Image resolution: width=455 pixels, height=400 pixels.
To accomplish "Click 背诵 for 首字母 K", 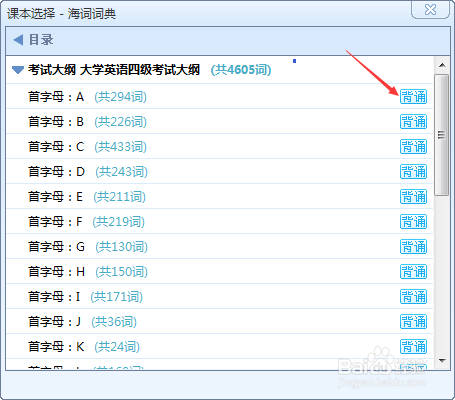I will pyautogui.click(x=413, y=347).
